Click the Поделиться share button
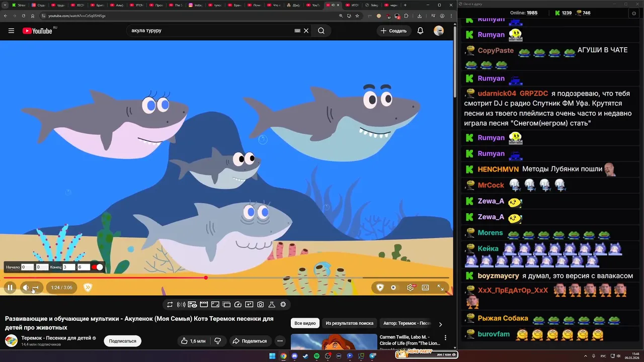This screenshot has height=362, width=644. 250,341
